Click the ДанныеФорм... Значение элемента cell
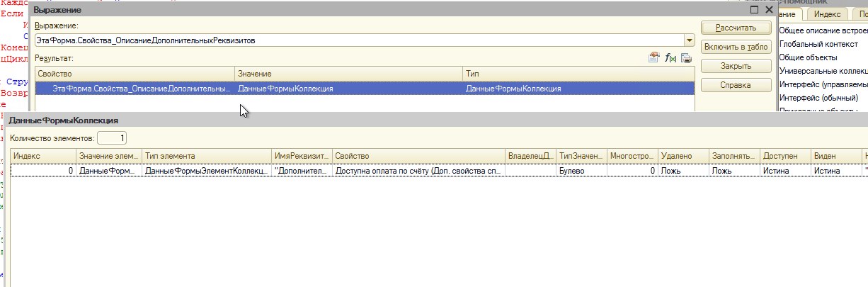The width and height of the screenshot is (868, 287). 108,171
